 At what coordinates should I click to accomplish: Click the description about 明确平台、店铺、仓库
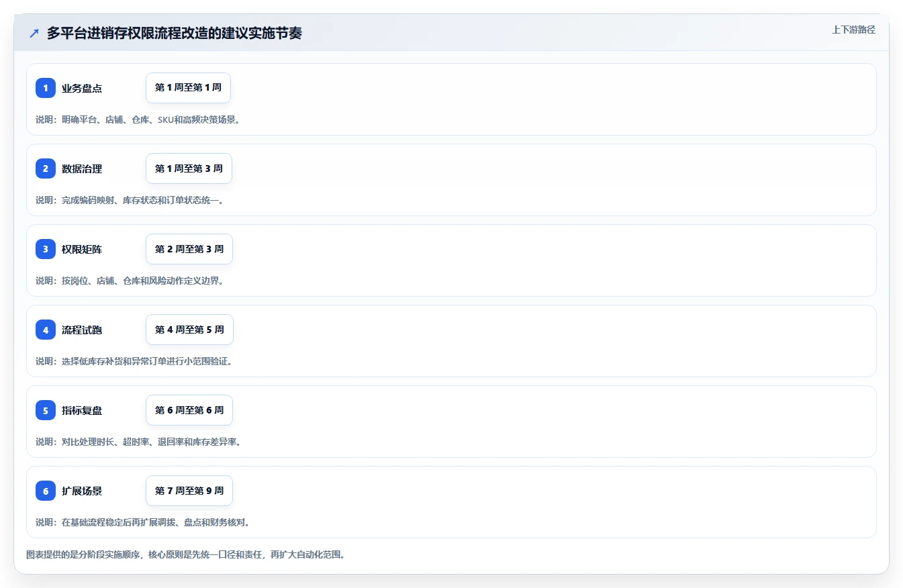(138, 119)
